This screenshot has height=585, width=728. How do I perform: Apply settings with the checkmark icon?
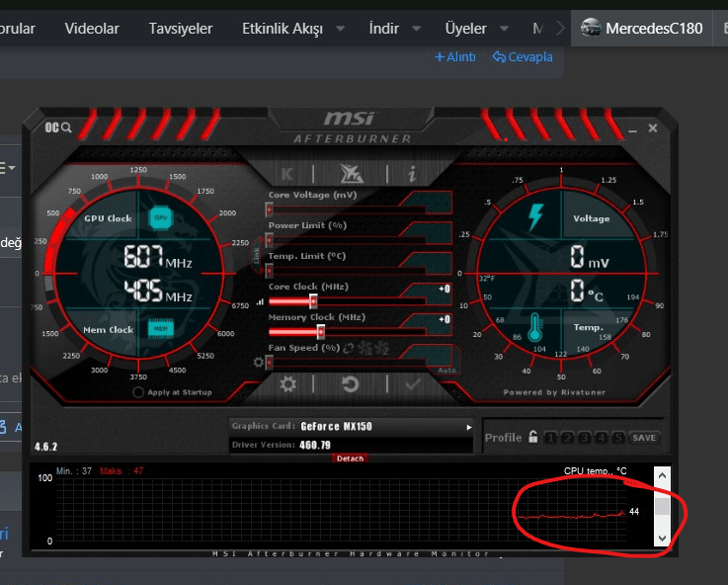point(413,384)
